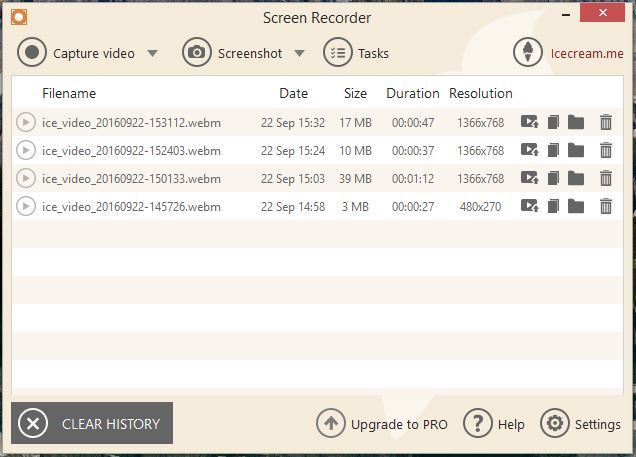Play the ice_video_20160922-153112.webm recording
The image size is (636, 457).
click(26, 123)
